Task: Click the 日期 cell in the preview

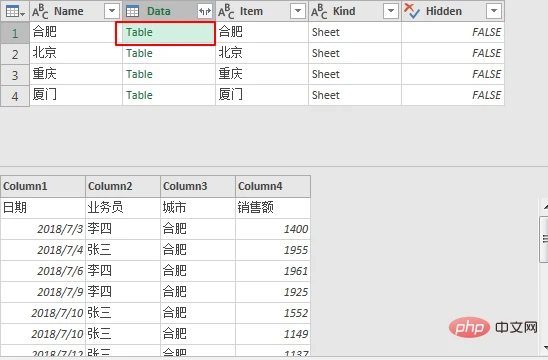Action: coord(43,208)
